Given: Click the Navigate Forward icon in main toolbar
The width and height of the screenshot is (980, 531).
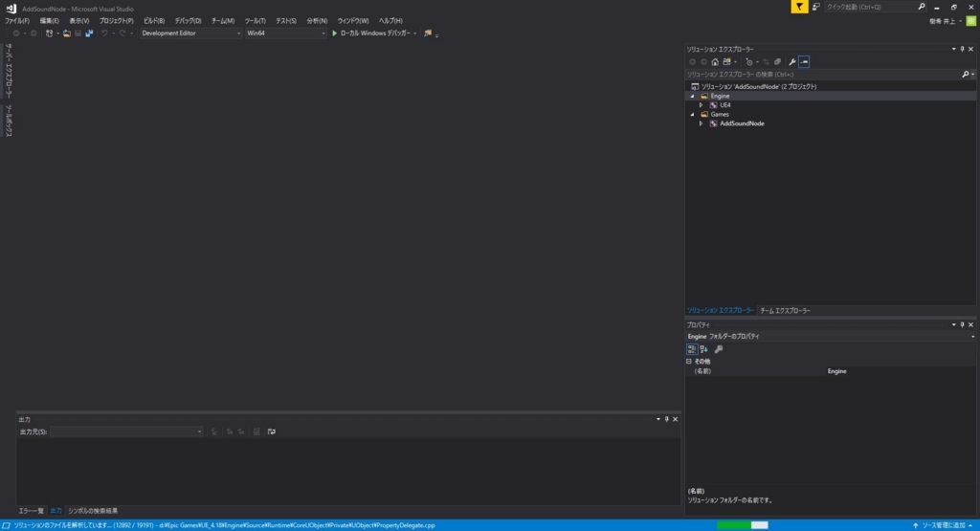Looking at the screenshot, I should coord(33,33).
